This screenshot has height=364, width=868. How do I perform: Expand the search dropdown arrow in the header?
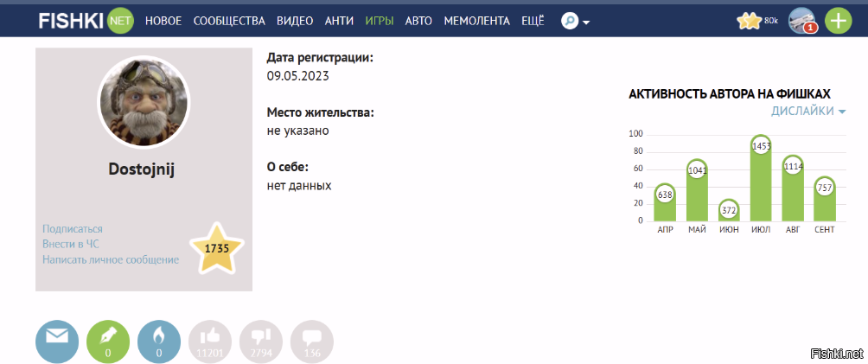[x=586, y=22]
